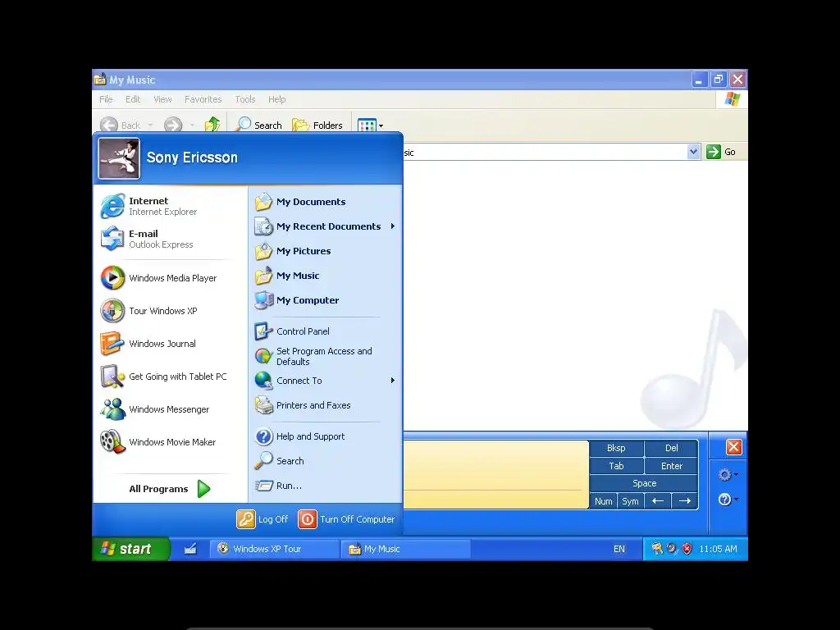Image resolution: width=840 pixels, height=630 pixels.
Task: Click Search in Explorer toolbar
Action: coord(258,125)
